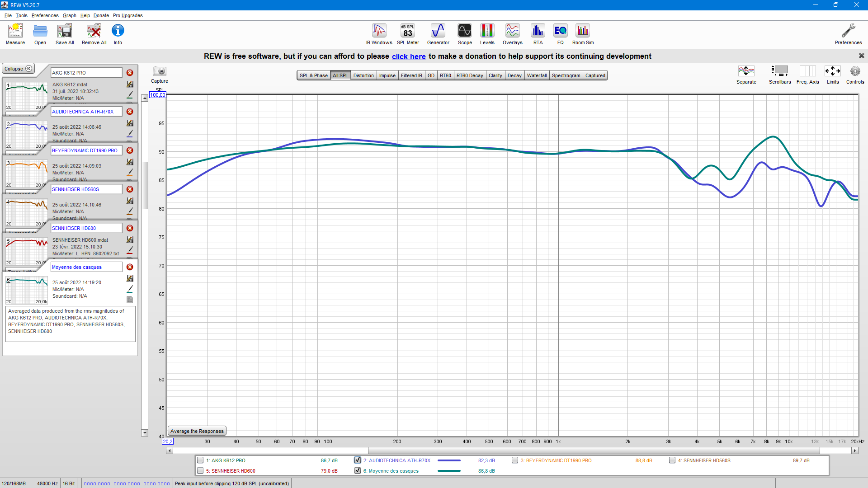
Task: Click Remove All measurements icon
Action: tap(94, 34)
